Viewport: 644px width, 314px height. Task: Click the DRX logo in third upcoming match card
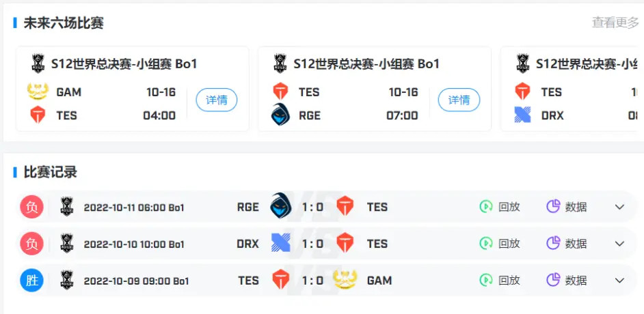coord(522,115)
